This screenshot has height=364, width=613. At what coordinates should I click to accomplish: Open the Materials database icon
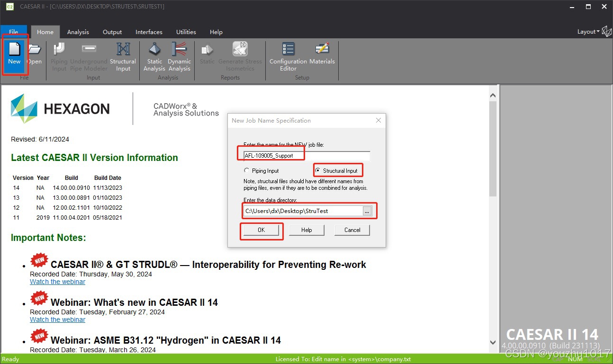pyautogui.click(x=322, y=53)
